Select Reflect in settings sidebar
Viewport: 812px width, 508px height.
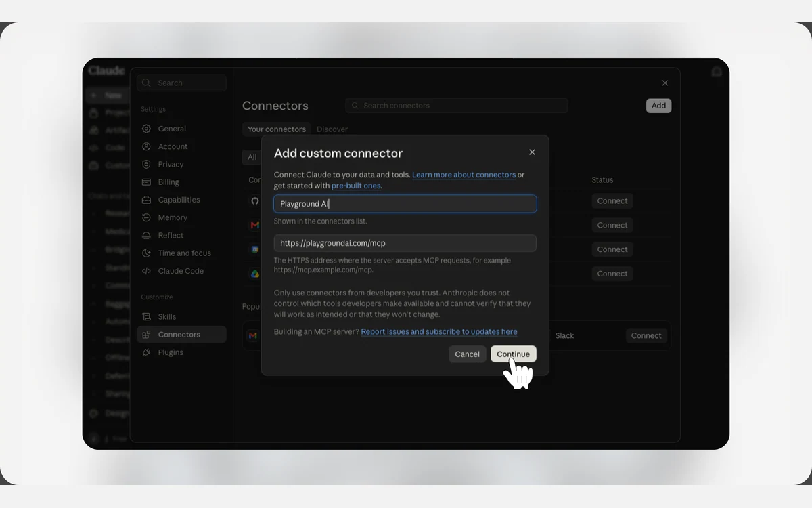tap(181, 235)
